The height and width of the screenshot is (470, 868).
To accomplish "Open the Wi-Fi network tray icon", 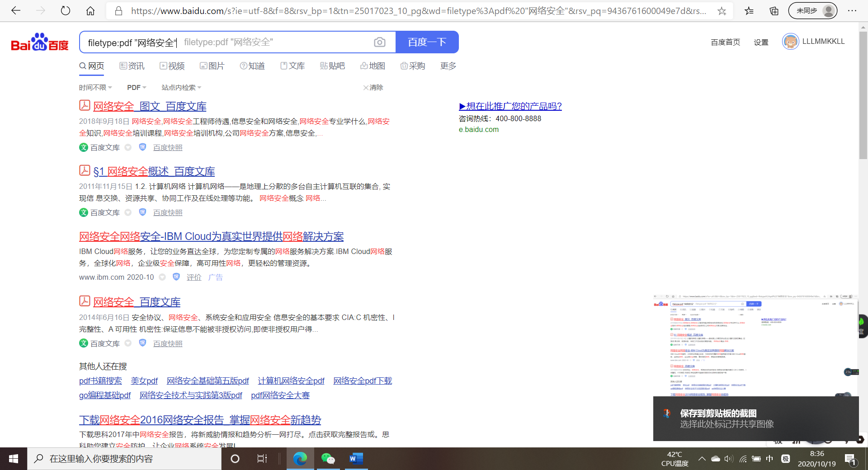I will point(743,459).
